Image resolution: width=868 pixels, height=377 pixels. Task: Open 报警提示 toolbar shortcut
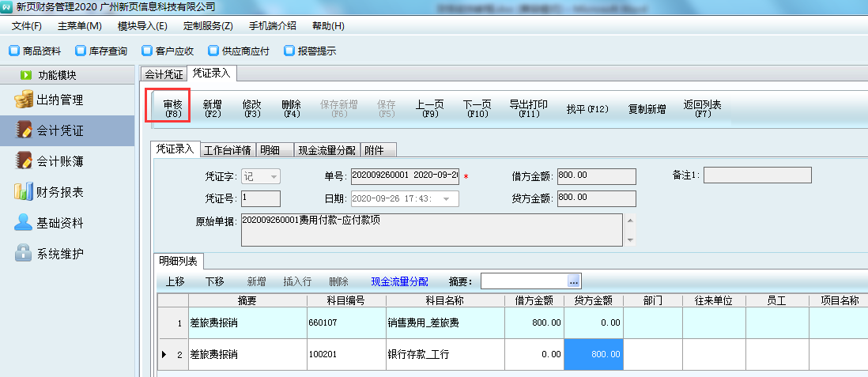pyautogui.click(x=310, y=51)
